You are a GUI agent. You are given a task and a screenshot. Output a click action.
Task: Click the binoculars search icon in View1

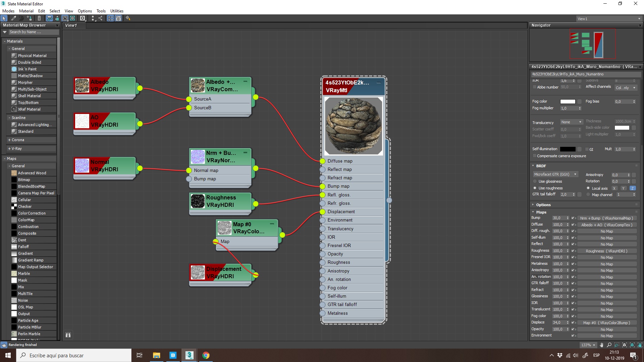68,335
